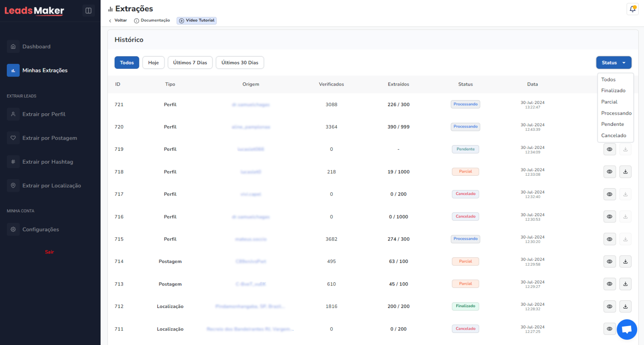View details of extraction 716
Viewport: 644px width, 345px height.
coord(610,217)
